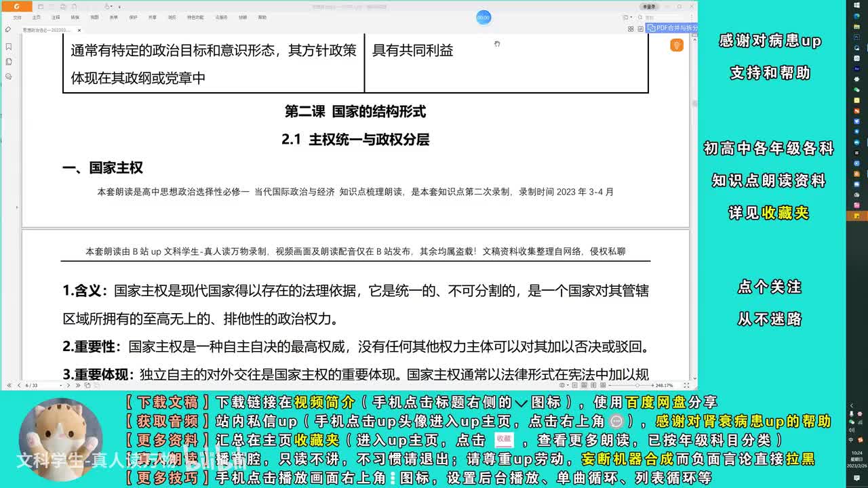Switch to the 主页 ribbon tab
Screen dimensions: 868x488
tap(37, 18)
